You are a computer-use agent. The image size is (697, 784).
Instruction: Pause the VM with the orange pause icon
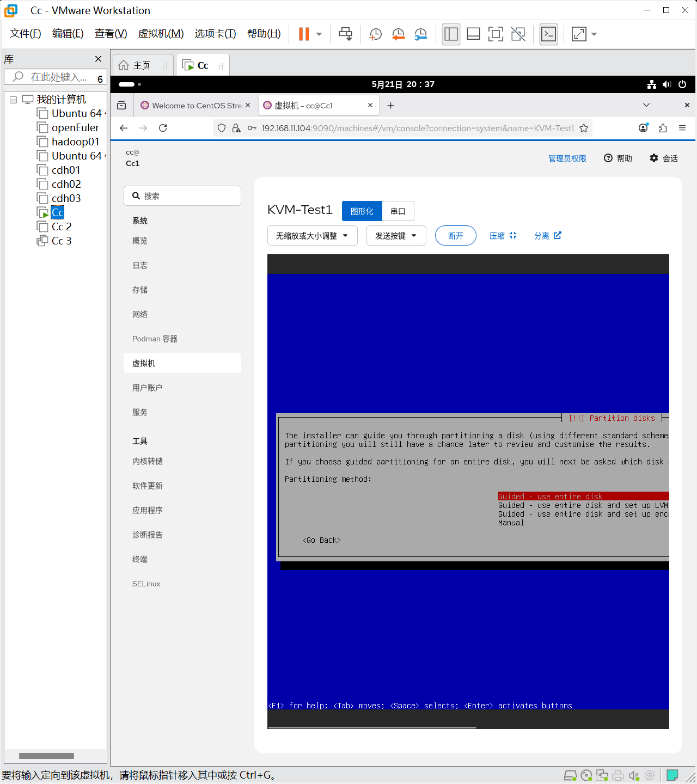pyautogui.click(x=304, y=34)
